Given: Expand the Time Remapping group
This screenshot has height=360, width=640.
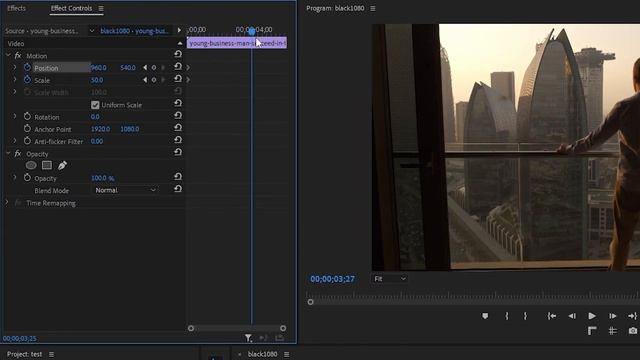Looking at the screenshot, I should click(7, 202).
